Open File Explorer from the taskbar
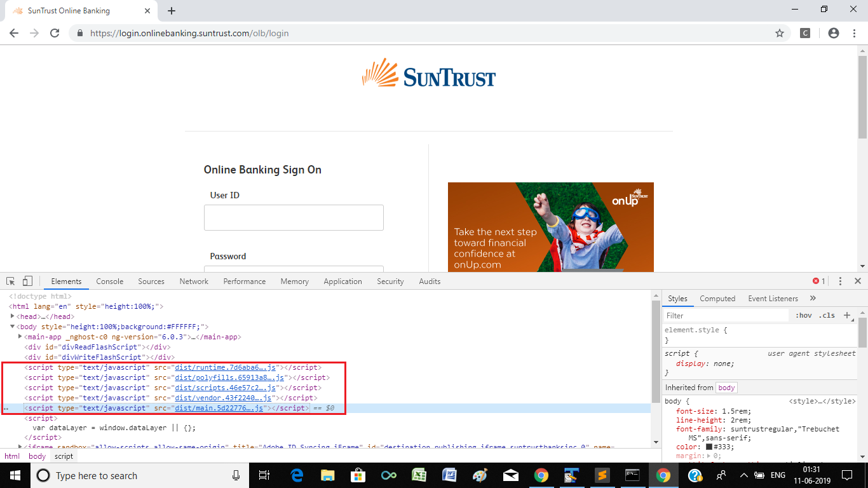868x488 pixels. click(x=327, y=475)
